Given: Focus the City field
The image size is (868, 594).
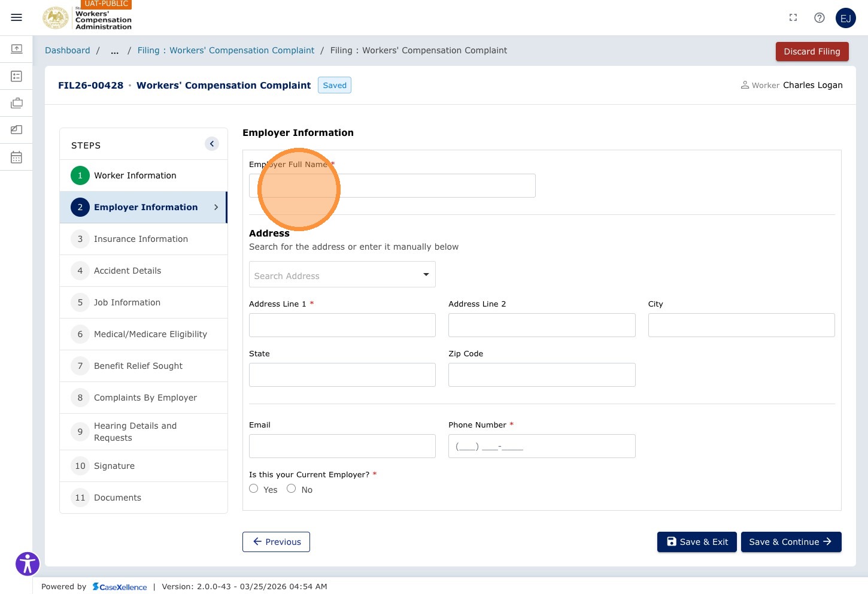Looking at the screenshot, I should click(741, 325).
